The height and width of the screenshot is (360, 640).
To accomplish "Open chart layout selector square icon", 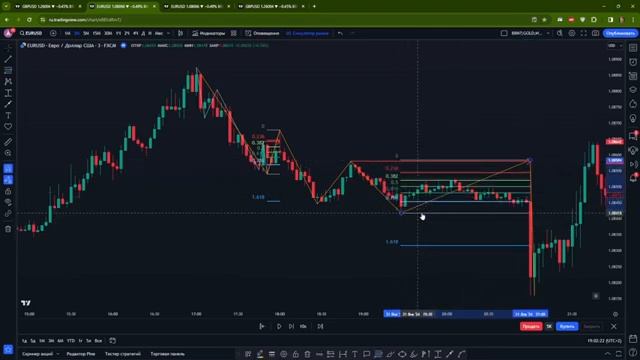I will 504,33.
